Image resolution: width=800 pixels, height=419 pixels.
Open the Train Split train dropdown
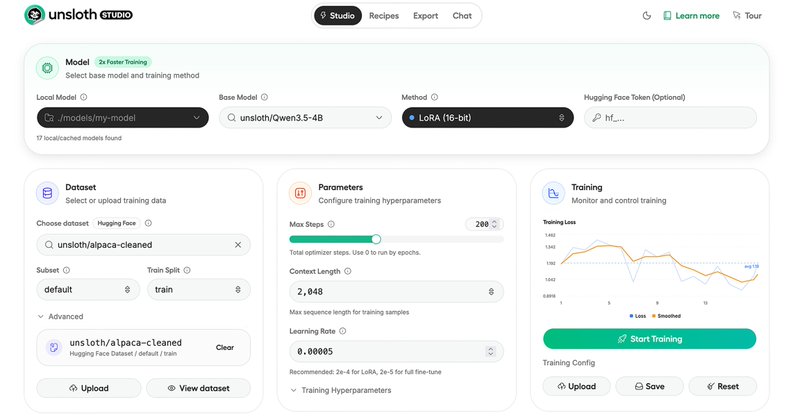click(x=198, y=289)
